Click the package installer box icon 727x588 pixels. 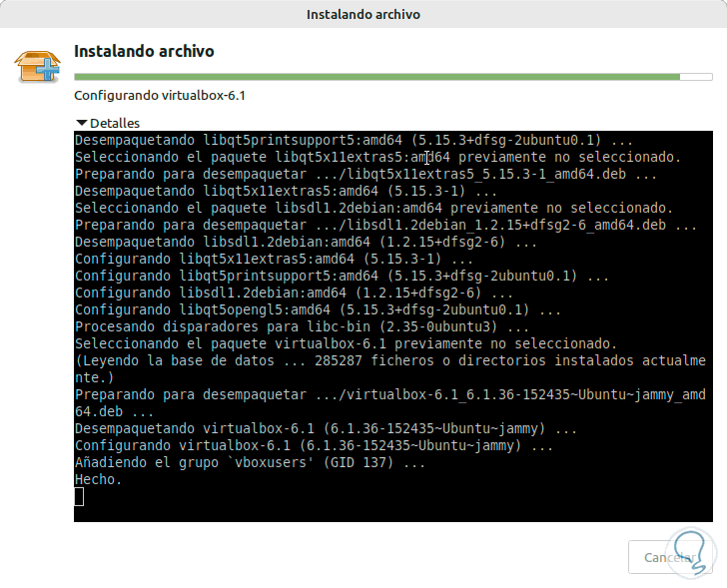point(37,67)
